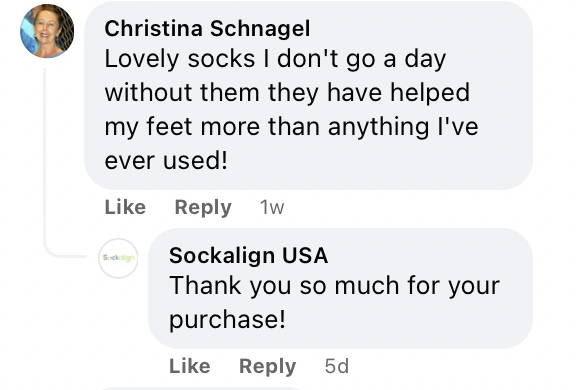
Task: Visit Christina Schnagel's profile via her name
Action: [x=207, y=28]
